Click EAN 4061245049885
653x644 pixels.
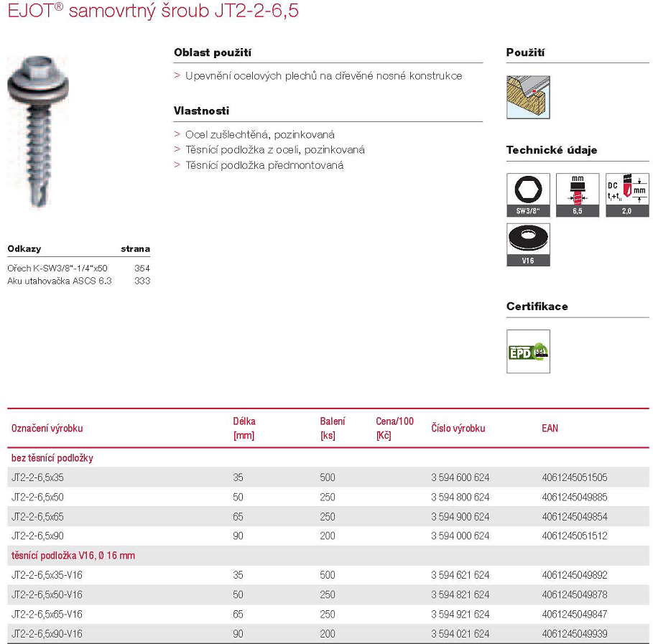click(575, 497)
